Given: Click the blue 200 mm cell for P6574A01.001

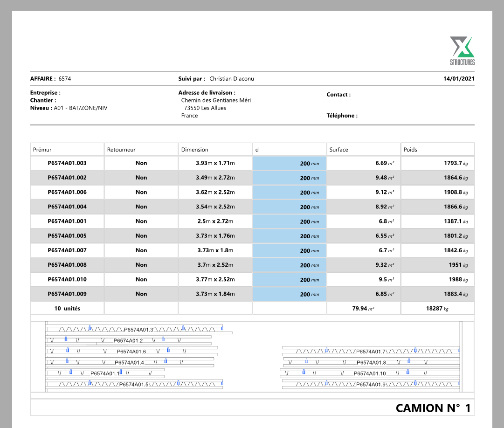Looking at the screenshot, I should pyautogui.click(x=290, y=222).
